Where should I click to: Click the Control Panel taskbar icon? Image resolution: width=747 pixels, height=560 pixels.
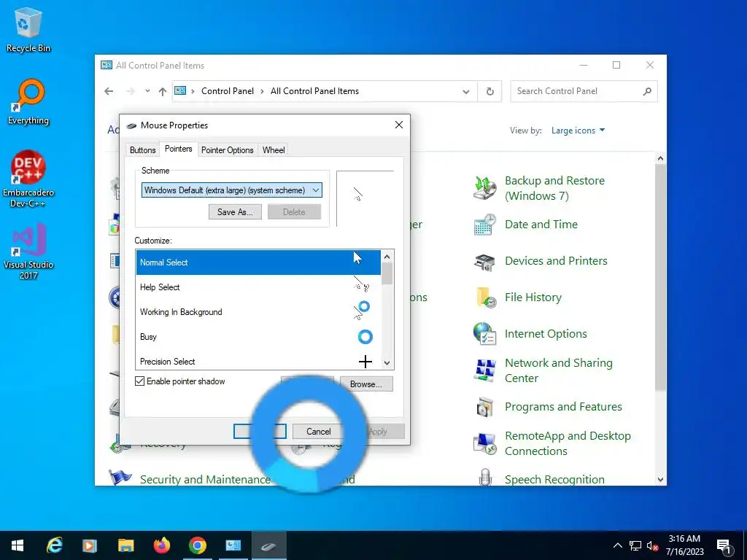tap(233, 545)
